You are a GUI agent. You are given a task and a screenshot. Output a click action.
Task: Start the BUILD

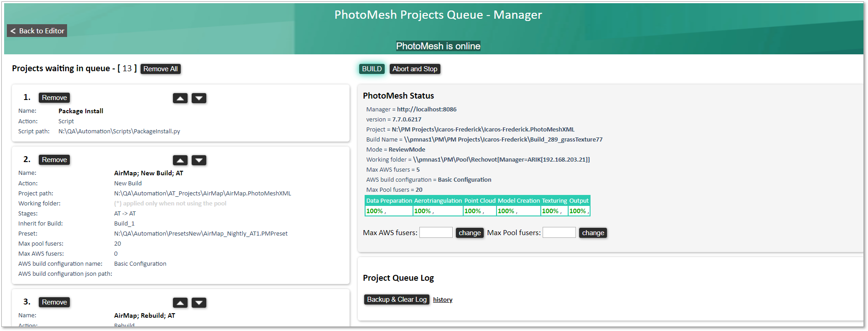372,69
